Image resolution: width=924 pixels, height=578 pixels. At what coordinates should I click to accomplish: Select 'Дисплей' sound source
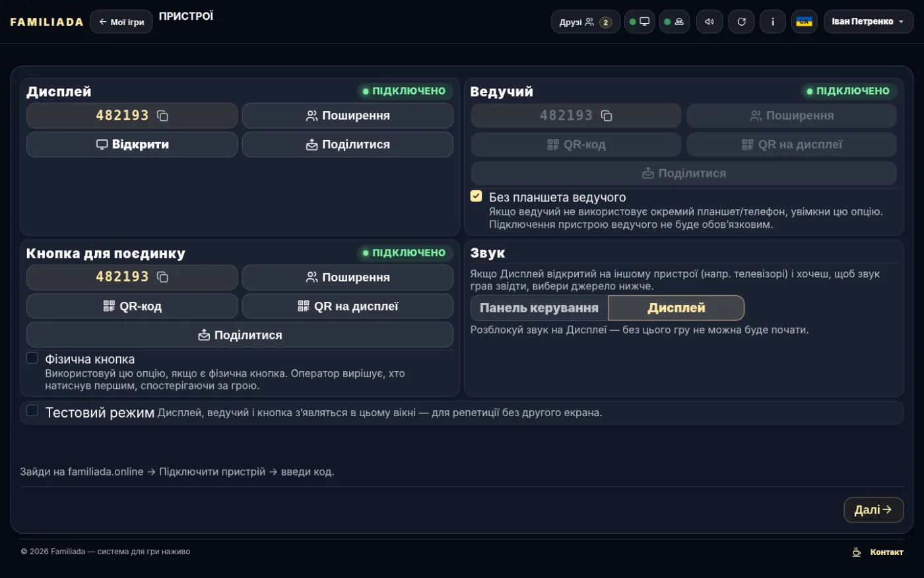tap(676, 308)
